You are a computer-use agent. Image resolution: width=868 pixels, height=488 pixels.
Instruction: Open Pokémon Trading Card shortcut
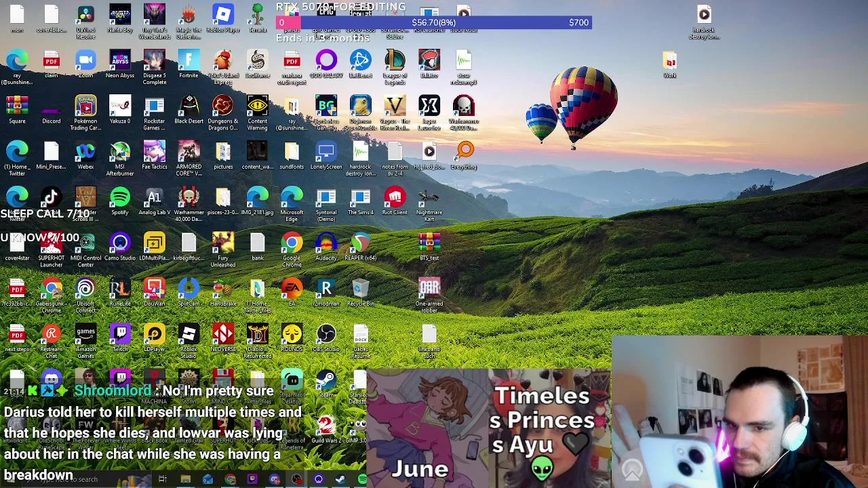coord(85,106)
